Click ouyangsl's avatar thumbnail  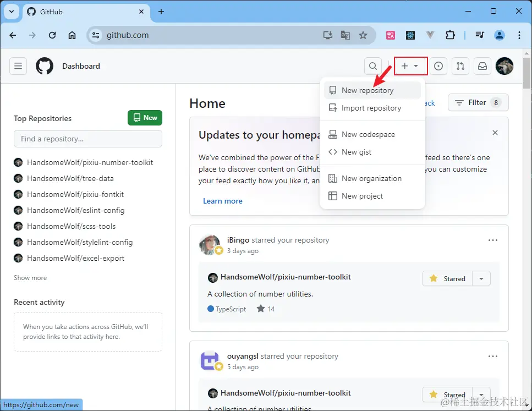click(210, 360)
